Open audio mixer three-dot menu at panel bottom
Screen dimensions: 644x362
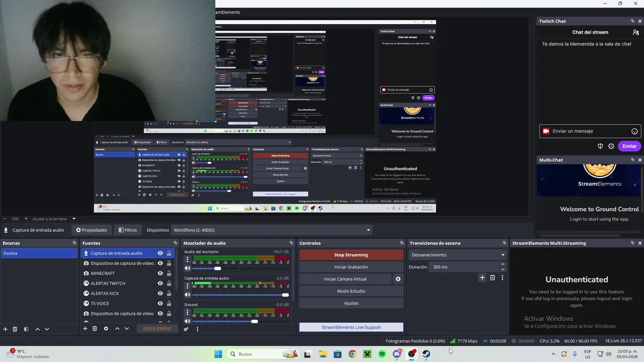click(197, 329)
